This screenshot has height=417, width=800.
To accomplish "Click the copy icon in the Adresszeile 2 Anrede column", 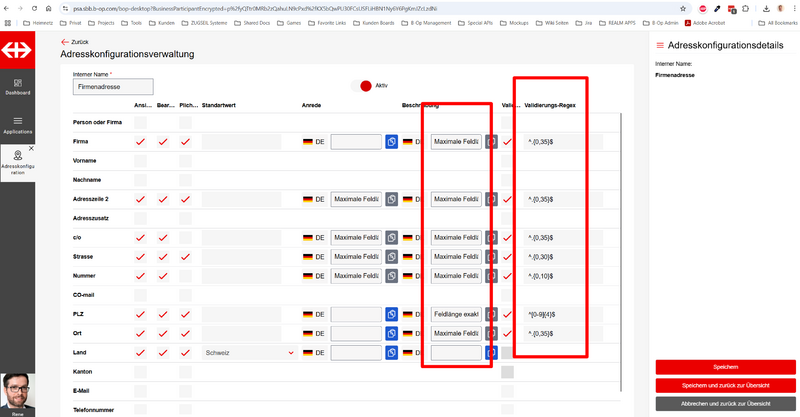I will pyautogui.click(x=392, y=199).
